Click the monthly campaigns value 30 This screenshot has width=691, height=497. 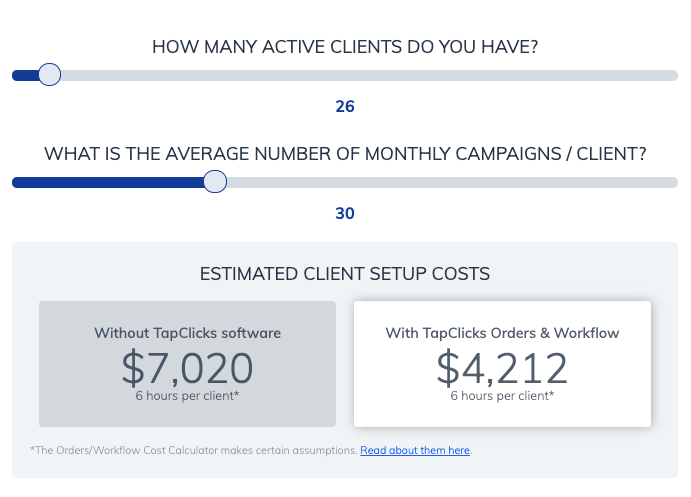tap(345, 213)
